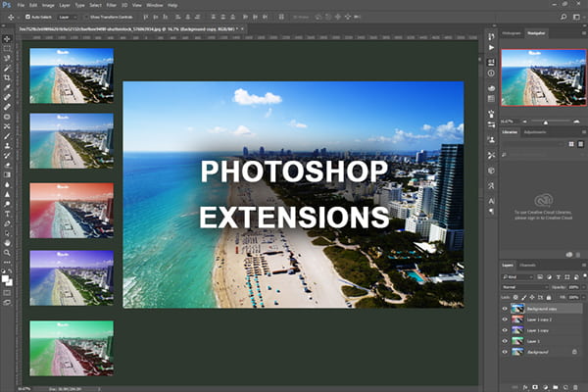Hide the Layer 1 copy 2 layer
588x392 pixels.
click(505, 319)
